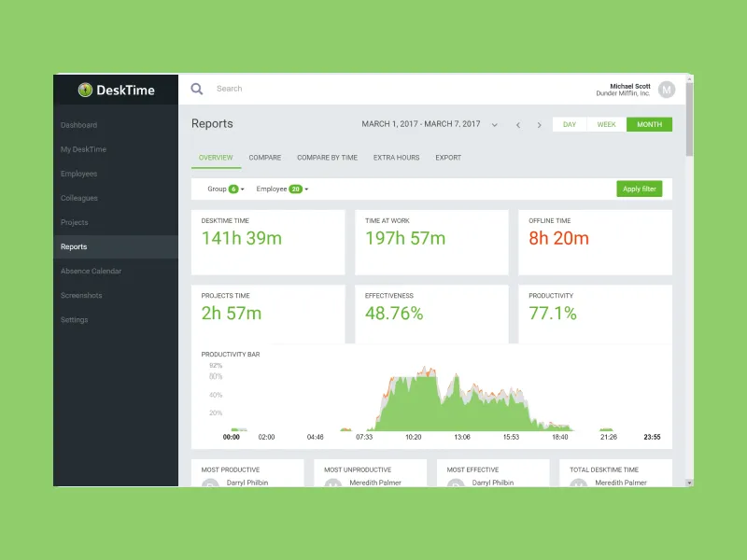Click Darryl Philbin under Most Productive

(247, 483)
